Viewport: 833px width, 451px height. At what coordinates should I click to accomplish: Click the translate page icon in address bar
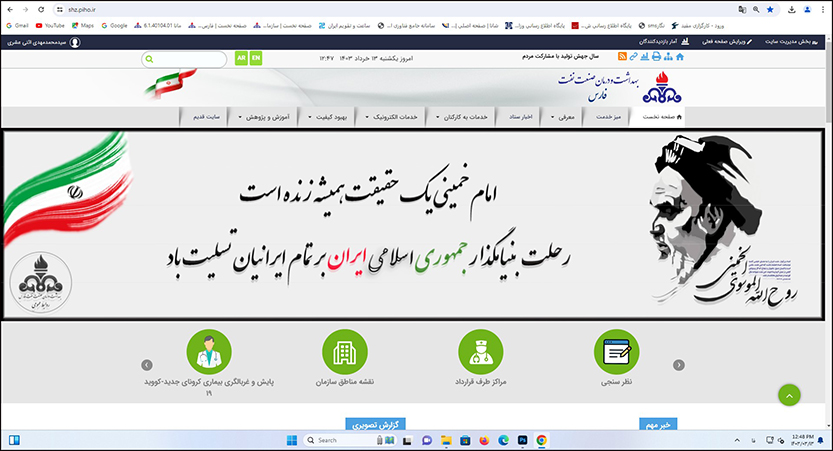tap(742, 10)
